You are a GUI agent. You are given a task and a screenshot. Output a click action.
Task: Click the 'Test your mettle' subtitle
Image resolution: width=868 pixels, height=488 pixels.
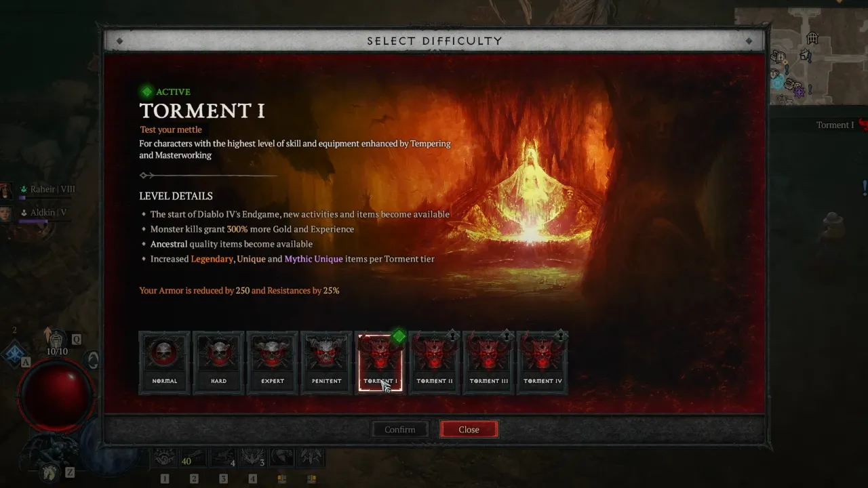pyautogui.click(x=171, y=129)
